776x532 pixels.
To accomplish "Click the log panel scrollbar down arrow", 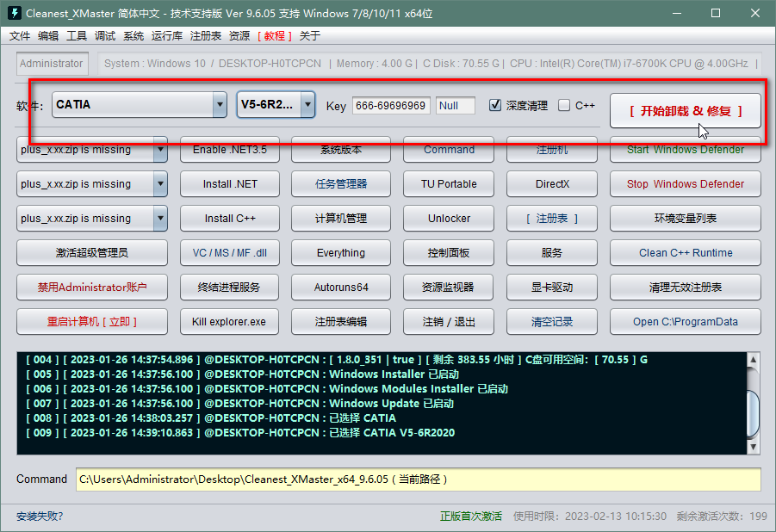I will [x=753, y=447].
